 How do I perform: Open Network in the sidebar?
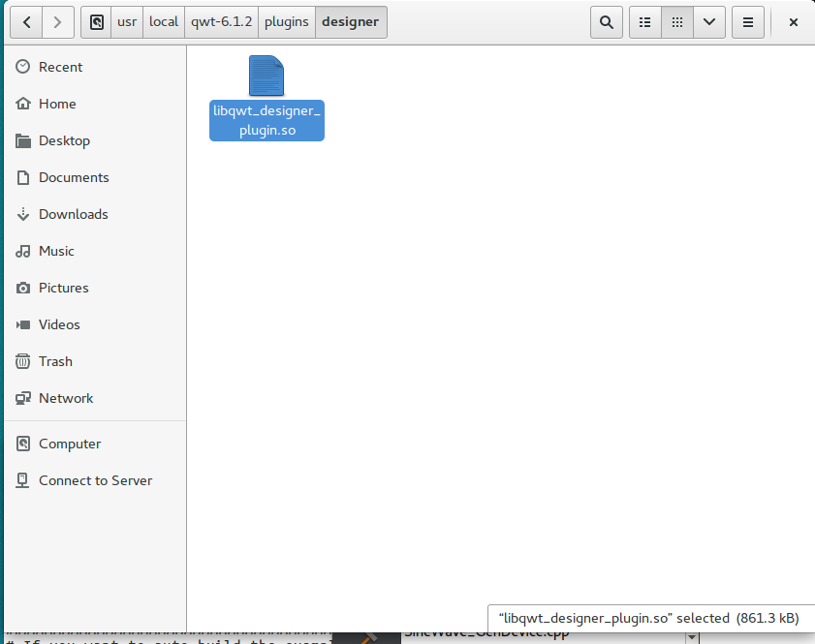[x=95, y=398]
